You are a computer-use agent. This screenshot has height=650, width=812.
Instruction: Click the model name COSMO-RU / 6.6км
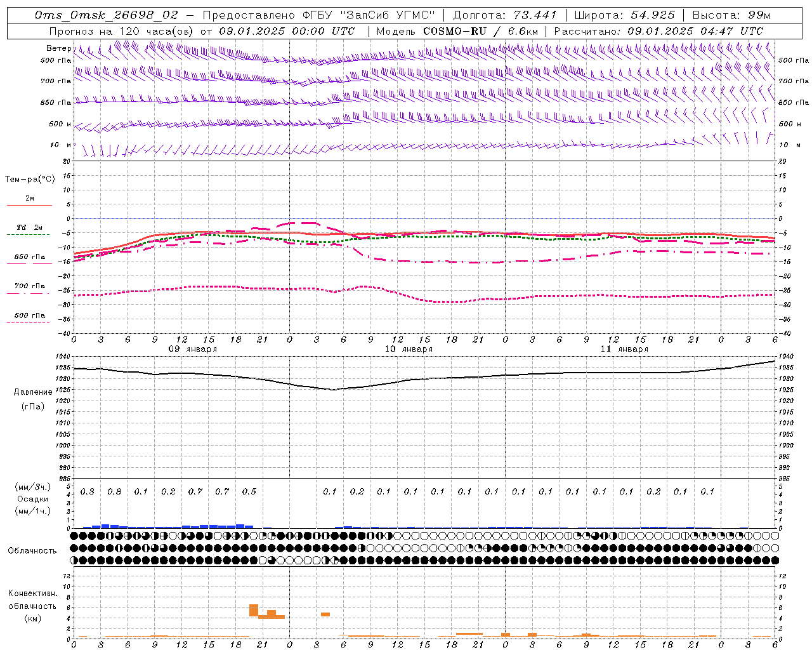(480, 31)
